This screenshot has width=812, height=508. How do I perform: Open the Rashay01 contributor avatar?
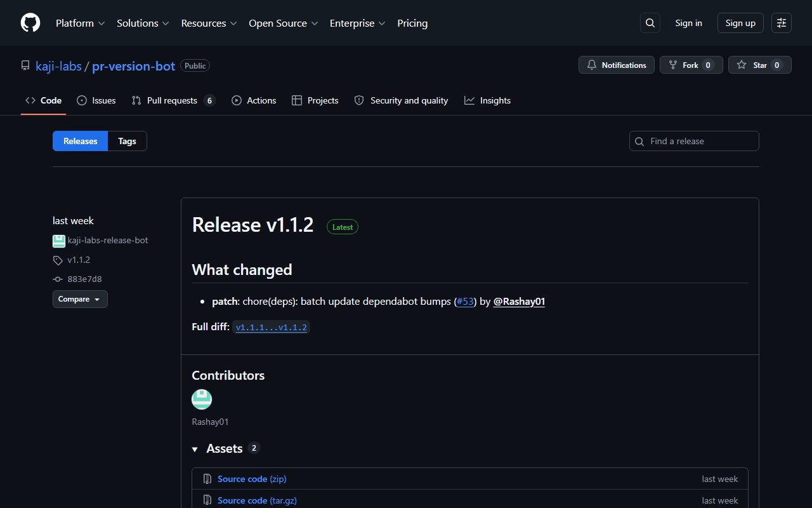202,399
